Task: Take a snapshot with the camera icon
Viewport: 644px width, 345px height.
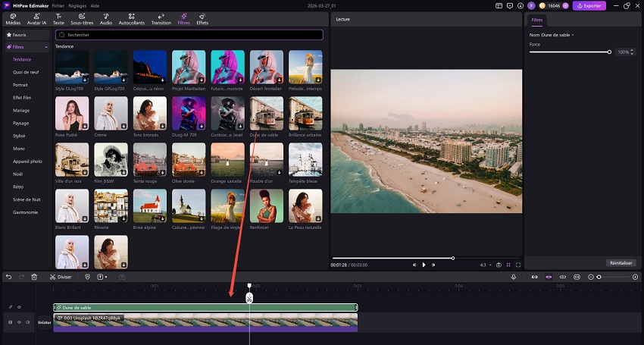Action: 499,265
